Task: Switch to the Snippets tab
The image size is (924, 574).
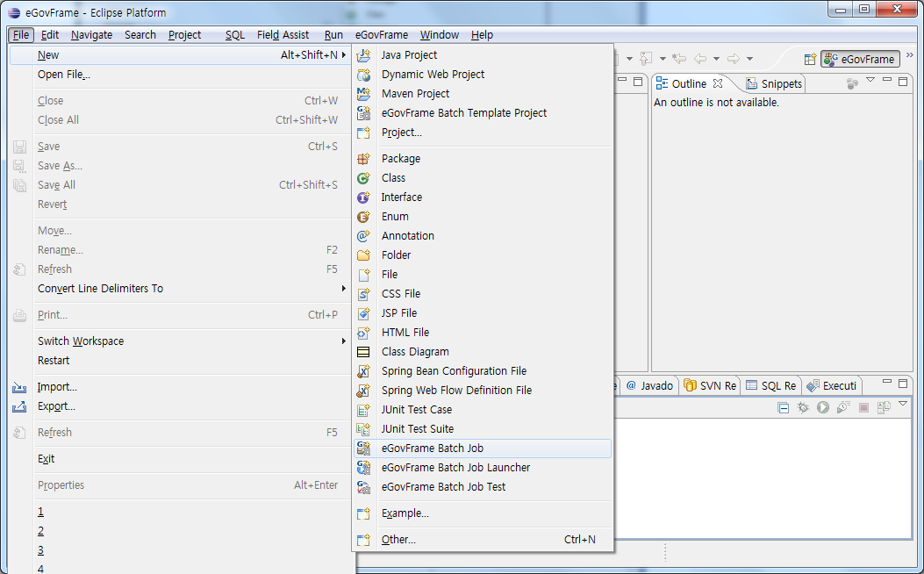Action: [774, 84]
